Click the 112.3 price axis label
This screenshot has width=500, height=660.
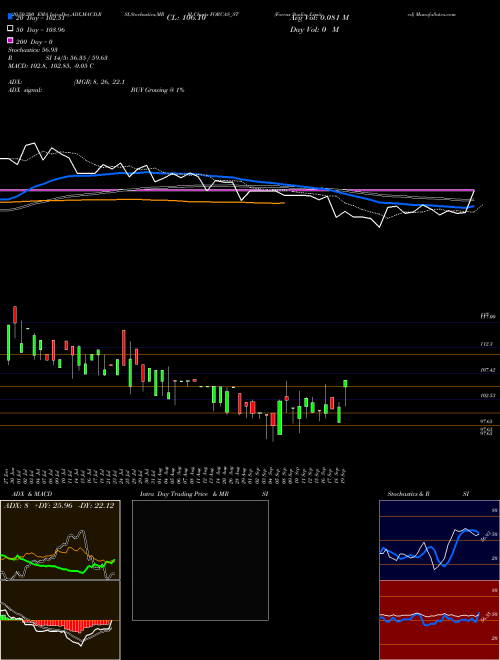487,344
